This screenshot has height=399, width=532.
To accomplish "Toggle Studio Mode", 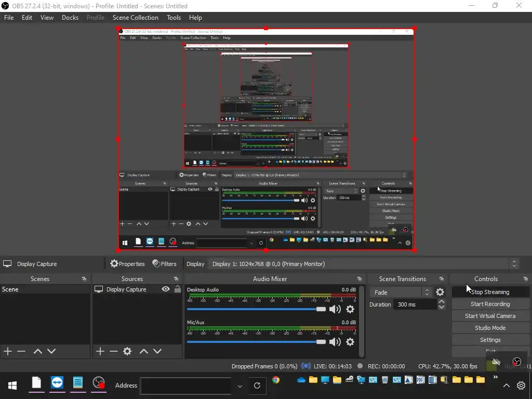I will coord(490,328).
